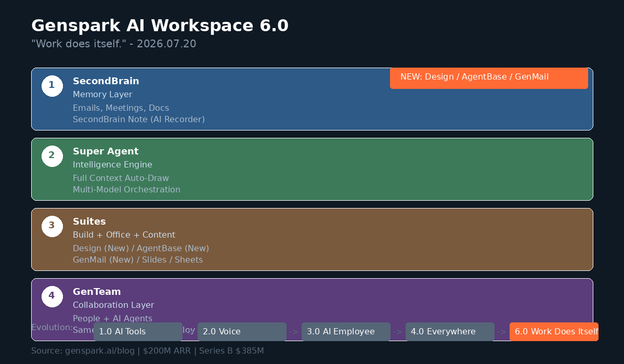Click the Source: genspark.ai/blog footer line

(148, 351)
